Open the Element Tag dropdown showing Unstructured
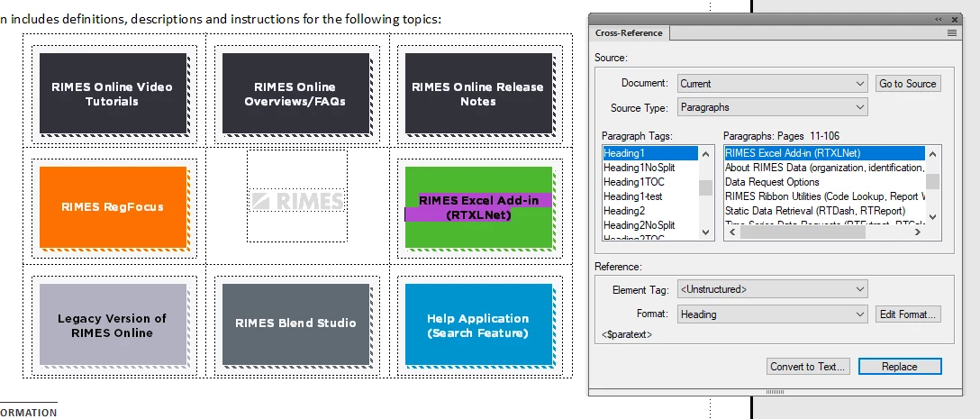The height and width of the screenshot is (419, 980). coord(773,289)
